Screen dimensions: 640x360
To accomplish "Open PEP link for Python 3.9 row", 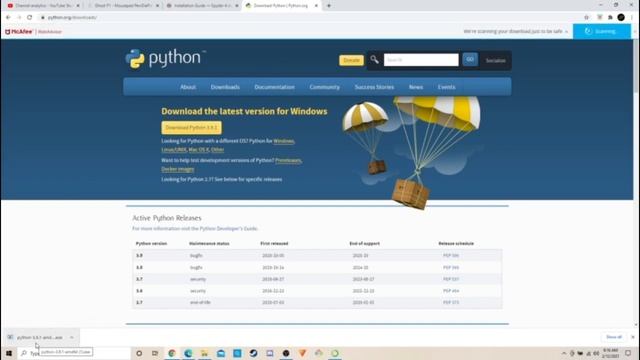I will point(451,256).
